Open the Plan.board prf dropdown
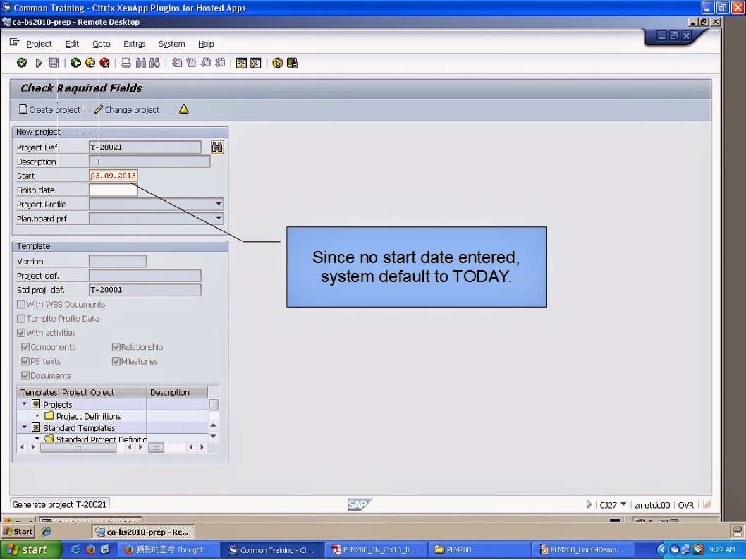This screenshot has height=560, width=746. coord(219,218)
